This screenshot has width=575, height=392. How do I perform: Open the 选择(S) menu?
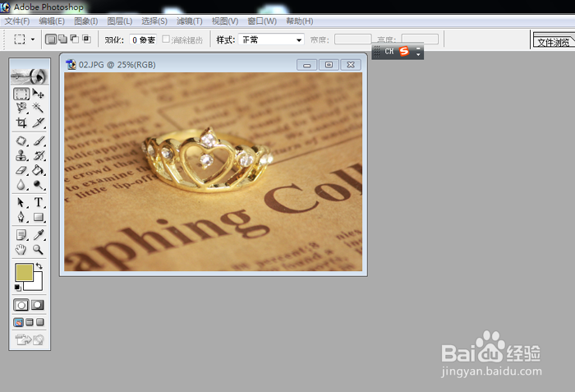pos(154,21)
